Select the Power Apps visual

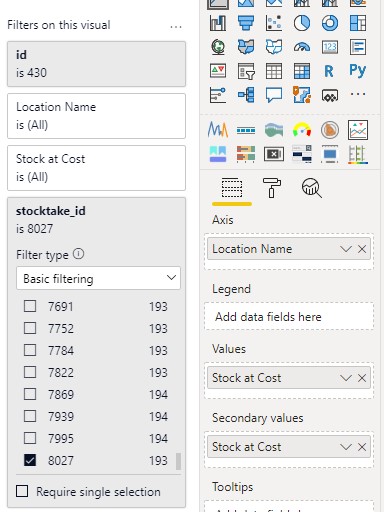tap(330, 95)
